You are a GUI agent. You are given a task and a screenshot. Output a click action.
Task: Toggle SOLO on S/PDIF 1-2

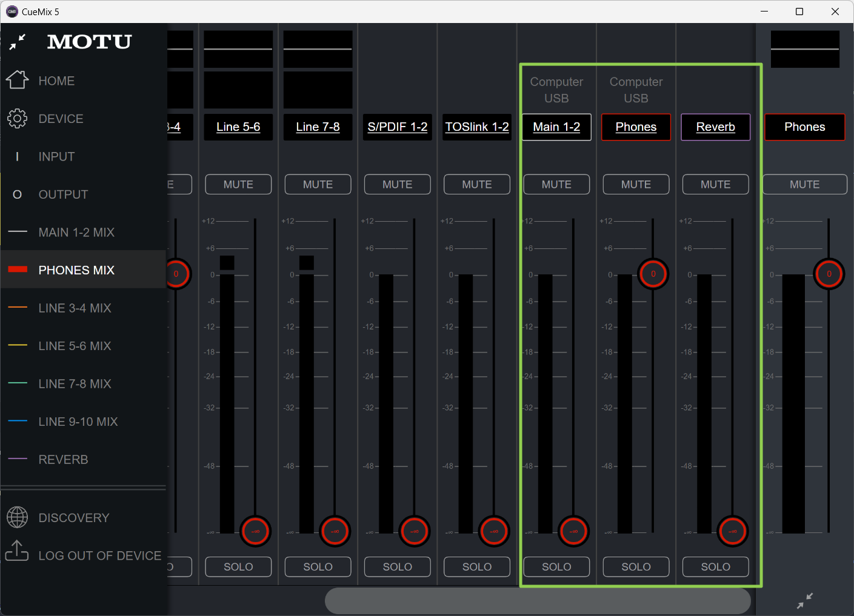398,567
